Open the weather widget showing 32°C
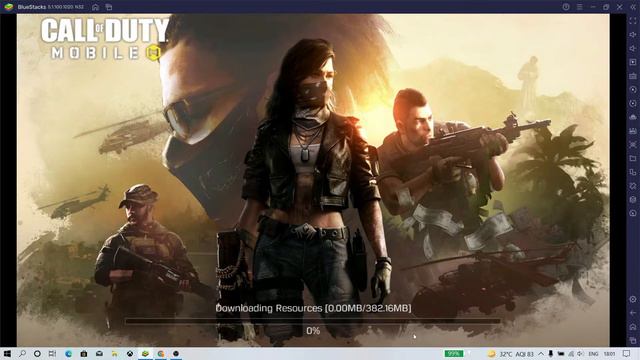Viewport: 640px width, 360px height. tap(511, 354)
